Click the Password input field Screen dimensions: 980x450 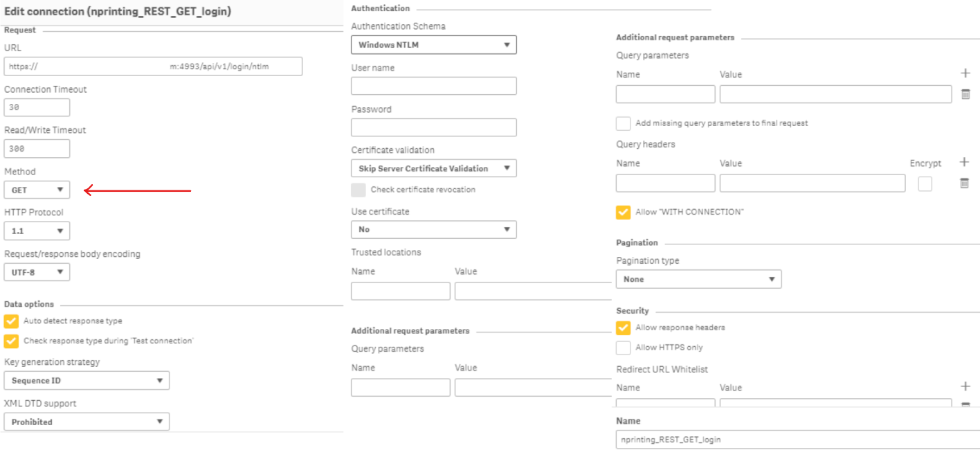click(x=434, y=127)
